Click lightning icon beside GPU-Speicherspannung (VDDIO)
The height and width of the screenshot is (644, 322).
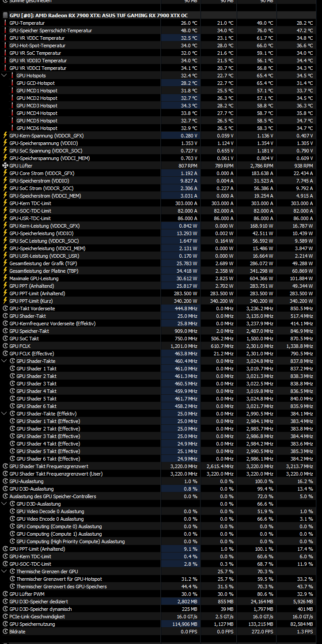5,143
